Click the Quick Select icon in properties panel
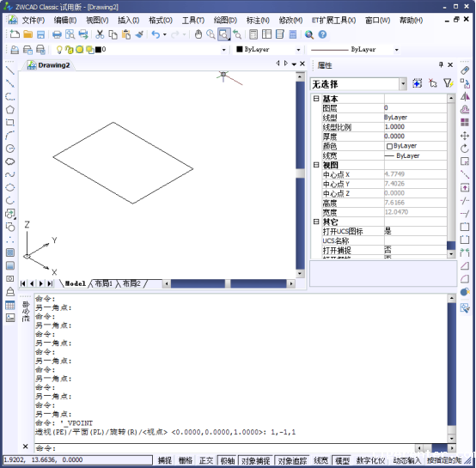 [x=449, y=83]
